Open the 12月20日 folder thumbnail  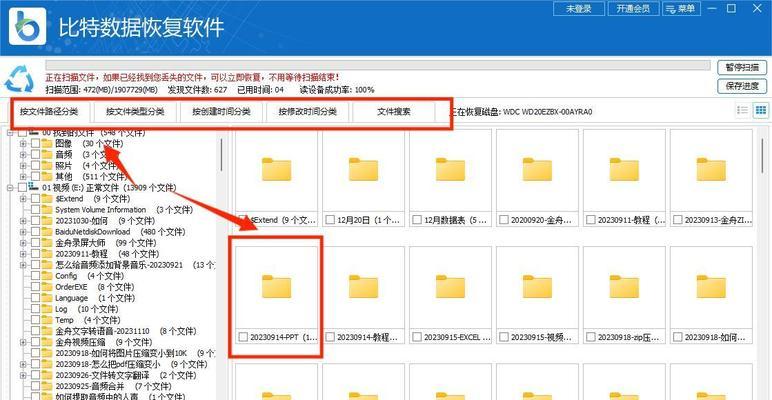(363, 169)
